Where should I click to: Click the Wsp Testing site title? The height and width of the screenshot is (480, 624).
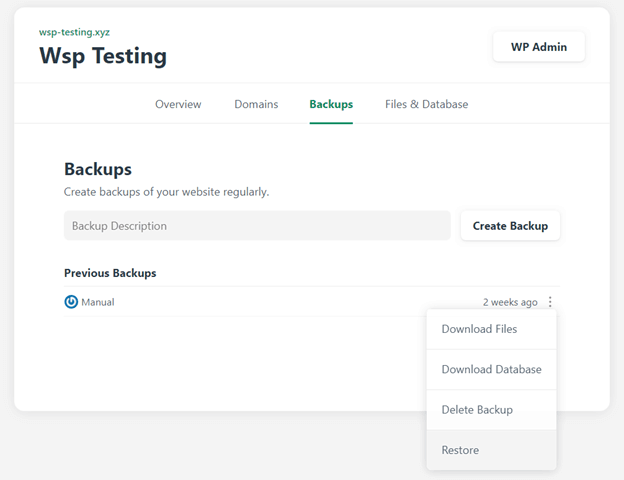coord(103,56)
